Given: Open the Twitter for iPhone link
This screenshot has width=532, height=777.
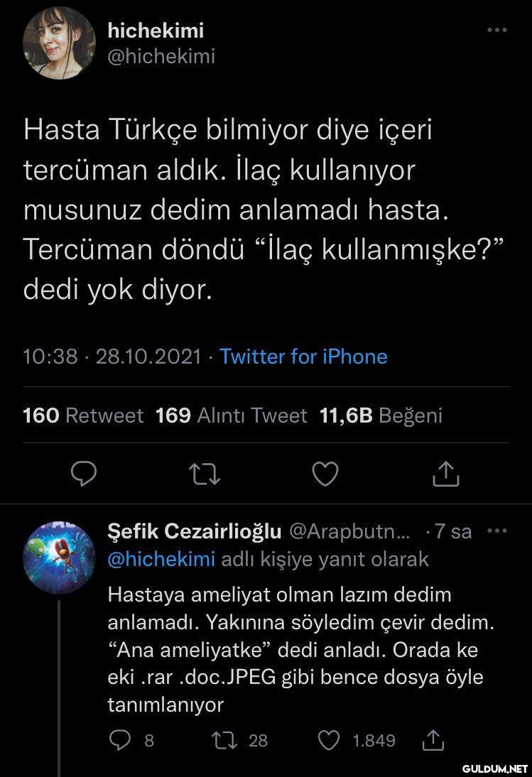Looking at the screenshot, I should (303, 356).
